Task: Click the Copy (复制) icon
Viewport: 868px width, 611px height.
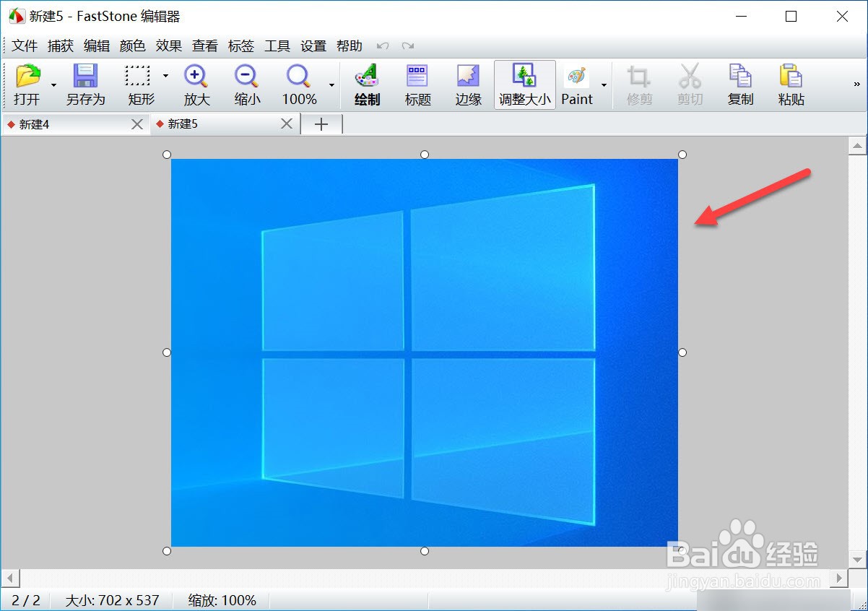Action: pos(740,77)
